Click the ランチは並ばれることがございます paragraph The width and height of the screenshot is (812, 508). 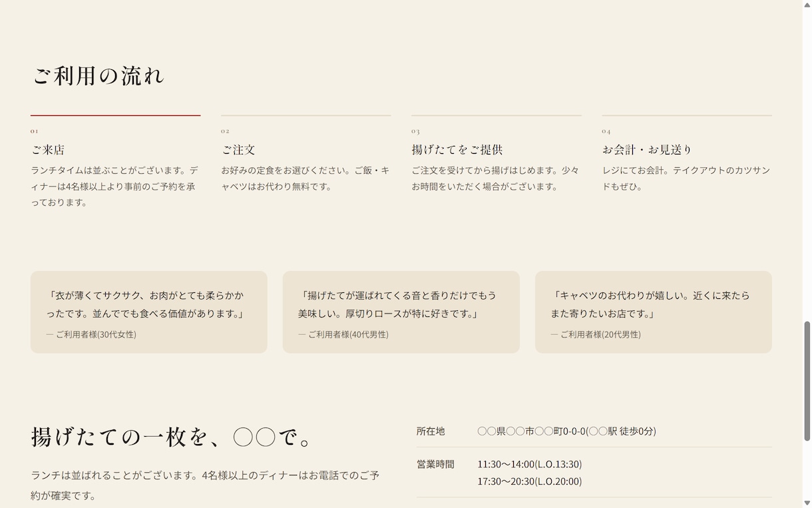205,485
